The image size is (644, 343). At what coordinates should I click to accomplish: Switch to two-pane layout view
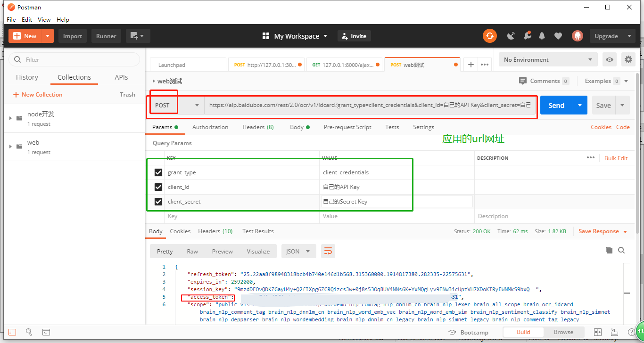pyautogui.click(x=598, y=332)
